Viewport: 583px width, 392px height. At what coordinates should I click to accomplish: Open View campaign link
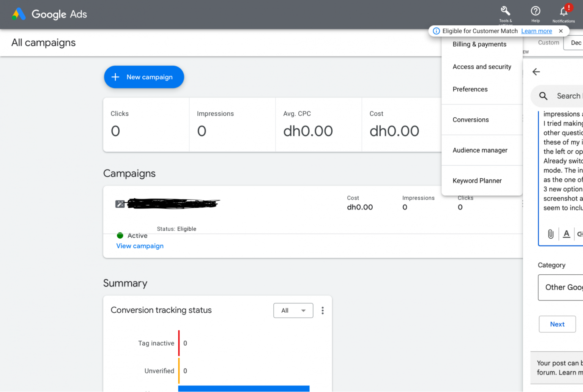click(140, 246)
